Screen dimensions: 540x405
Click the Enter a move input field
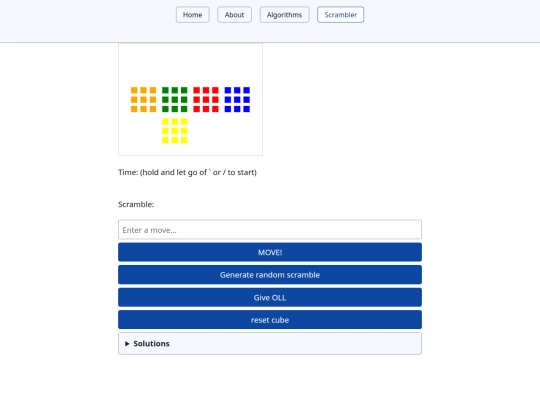click(x=270, y=230)
